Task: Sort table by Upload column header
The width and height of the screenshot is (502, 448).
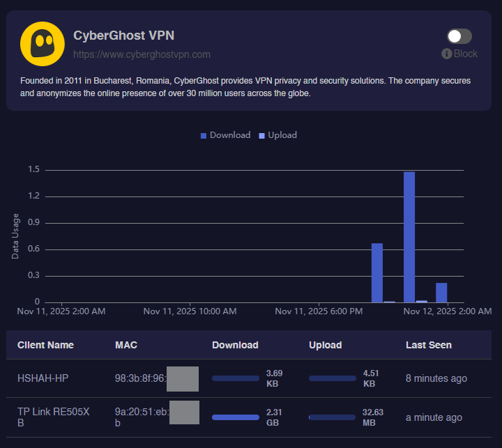Action: pos(325,345)
